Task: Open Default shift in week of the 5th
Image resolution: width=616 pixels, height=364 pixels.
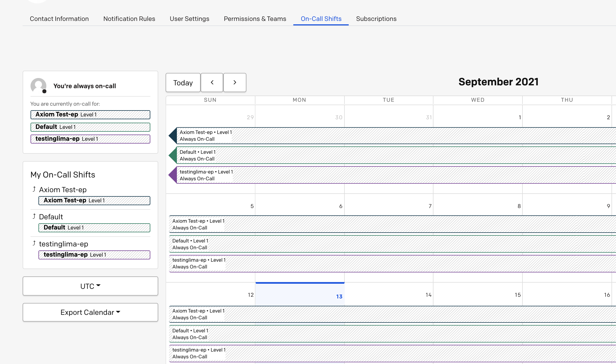Action: [393, 244]
